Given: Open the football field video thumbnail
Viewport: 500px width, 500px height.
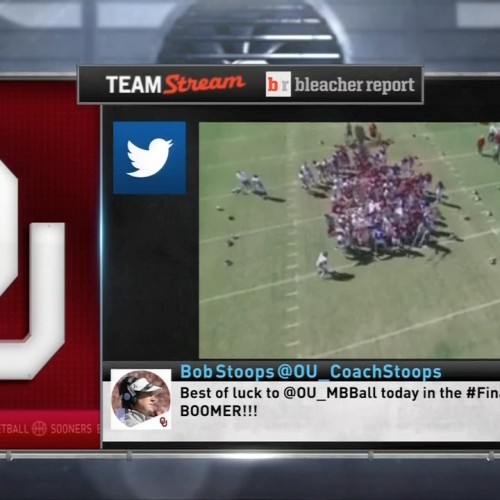Looking at the screenshot, I should coord(349,240).
